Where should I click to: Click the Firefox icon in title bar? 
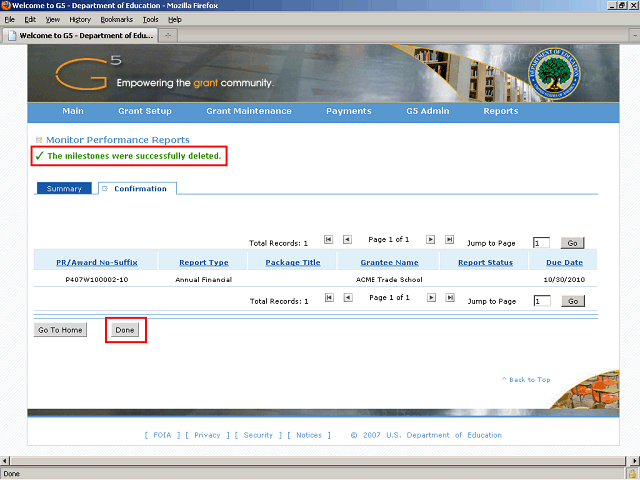[x=6, y=5]
